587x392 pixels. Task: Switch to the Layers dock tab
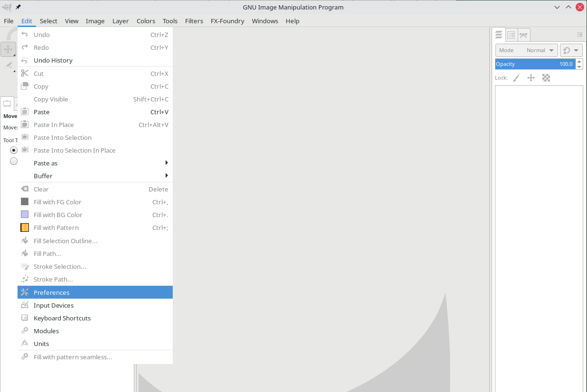[x=499, y=35]
